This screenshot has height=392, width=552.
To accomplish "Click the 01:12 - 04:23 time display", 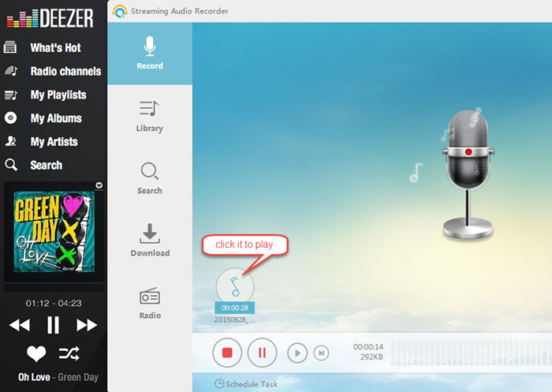I will click(x=54, y=303).
